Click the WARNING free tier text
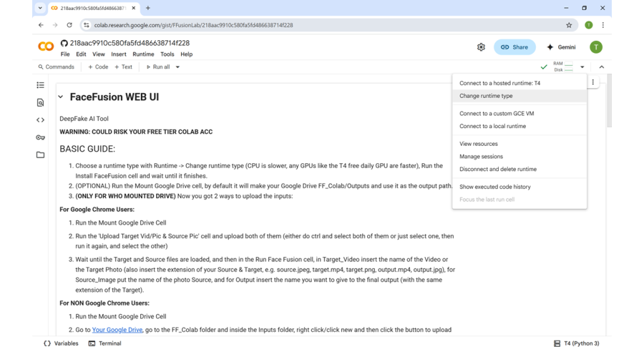 point(136,132)
